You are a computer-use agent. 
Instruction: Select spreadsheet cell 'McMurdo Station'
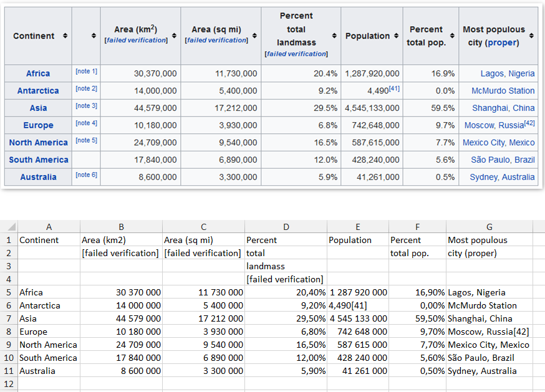tap(490, 305)
